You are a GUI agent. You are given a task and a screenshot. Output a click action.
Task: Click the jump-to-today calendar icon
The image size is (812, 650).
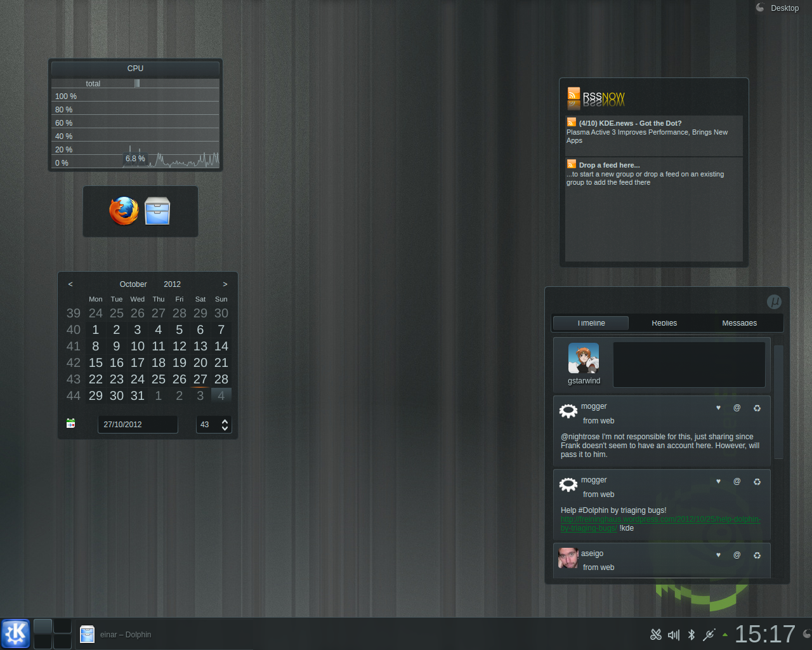pos(71,423)
